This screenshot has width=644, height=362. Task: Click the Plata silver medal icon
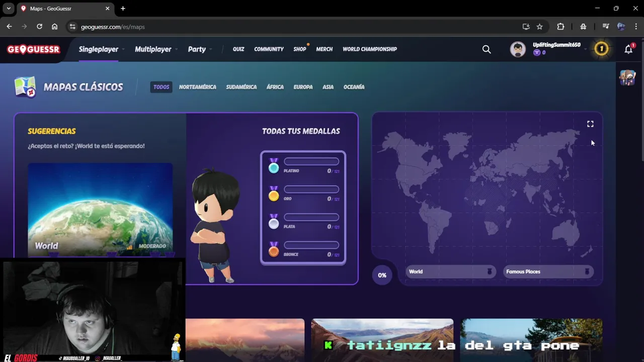[273, 222]
